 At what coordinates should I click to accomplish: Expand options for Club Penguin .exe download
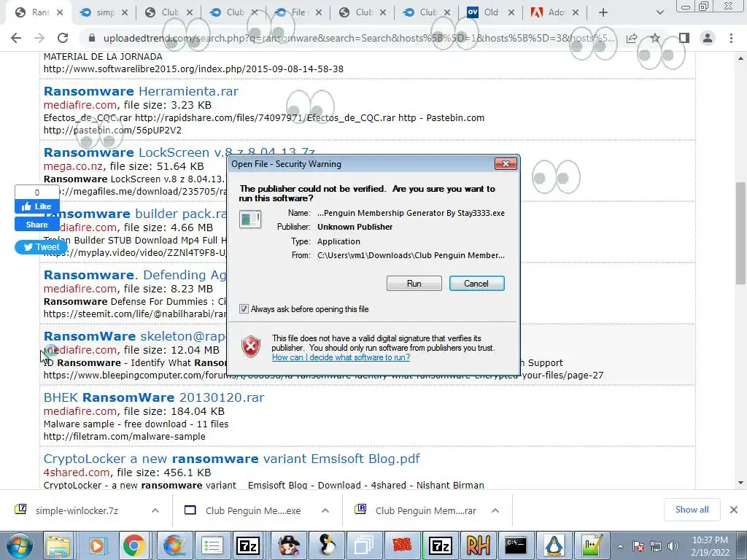(x=325, y=510)
